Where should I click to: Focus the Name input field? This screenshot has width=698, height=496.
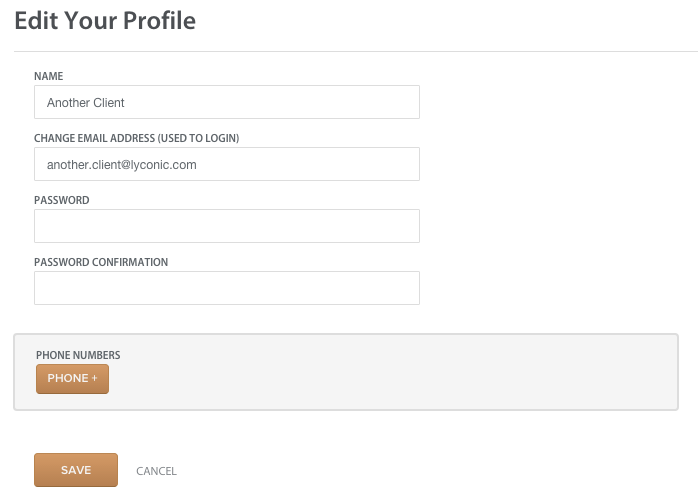pos(227,102)
